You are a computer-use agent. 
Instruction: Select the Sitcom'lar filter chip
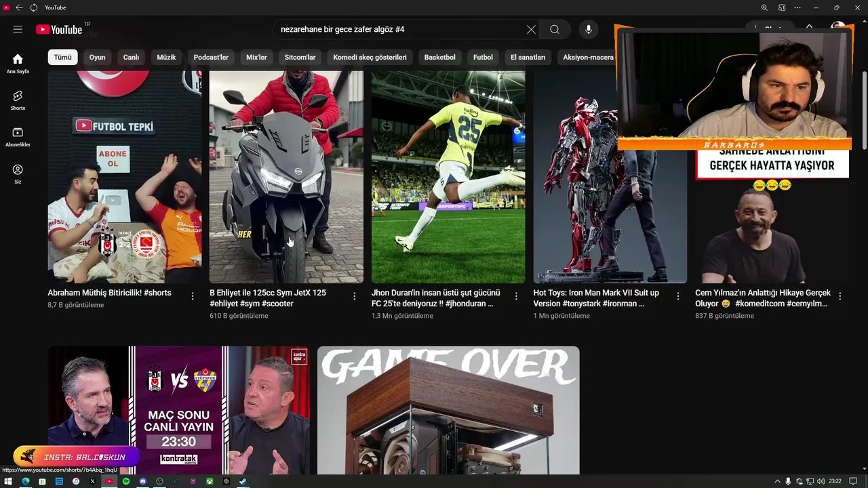[300, 58]
